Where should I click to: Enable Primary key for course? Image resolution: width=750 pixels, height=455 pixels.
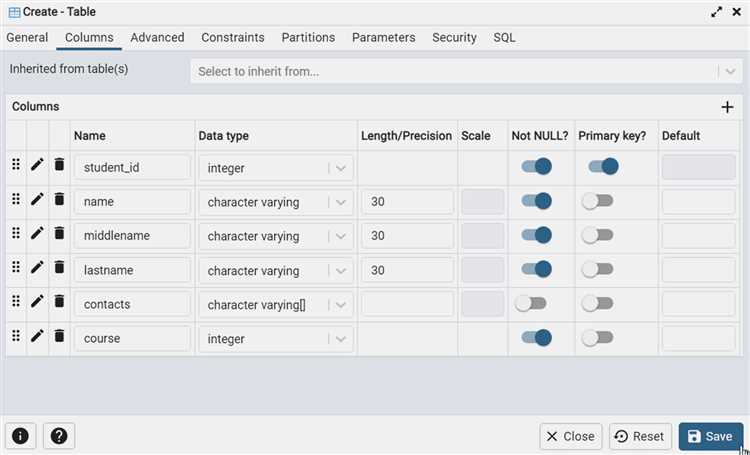[597, 337]
